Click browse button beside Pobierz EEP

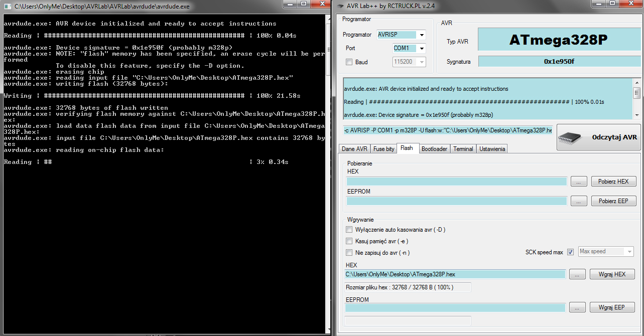578,201
